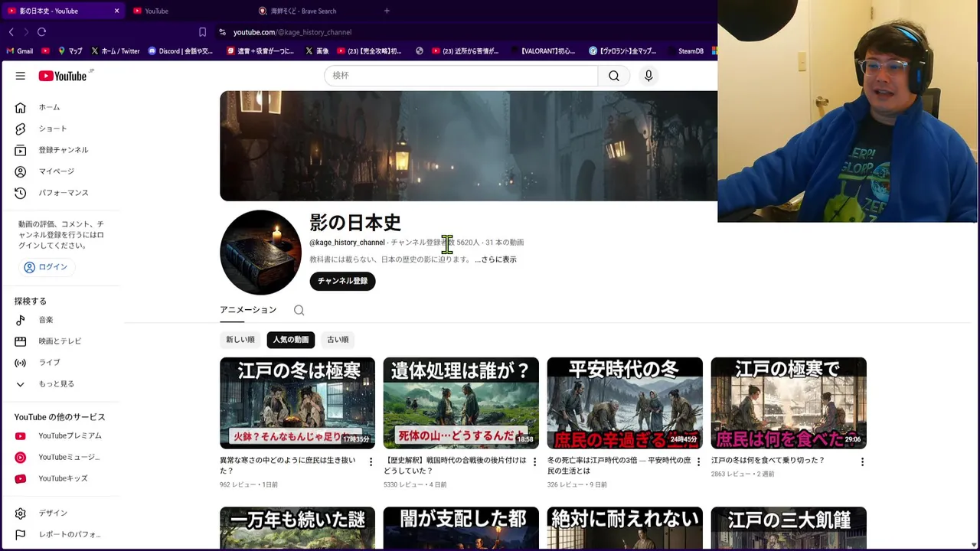Open マップ bookmark

coord(70,51)
